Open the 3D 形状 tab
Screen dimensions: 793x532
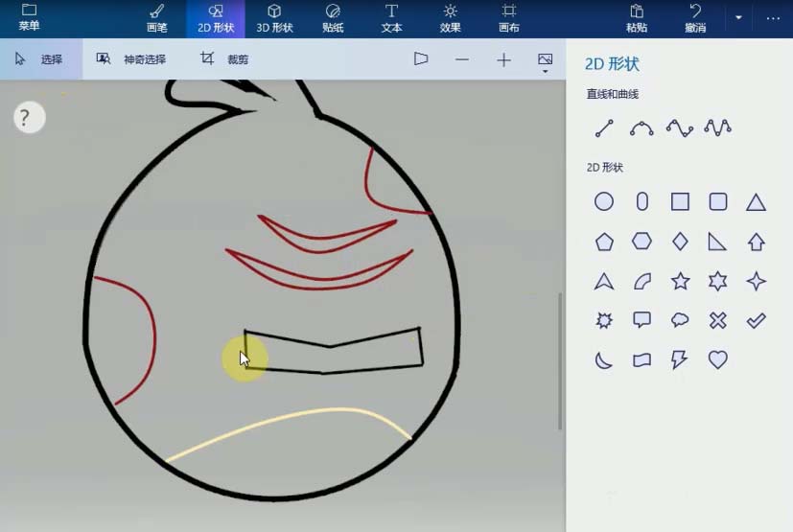(x=274, y=19)
